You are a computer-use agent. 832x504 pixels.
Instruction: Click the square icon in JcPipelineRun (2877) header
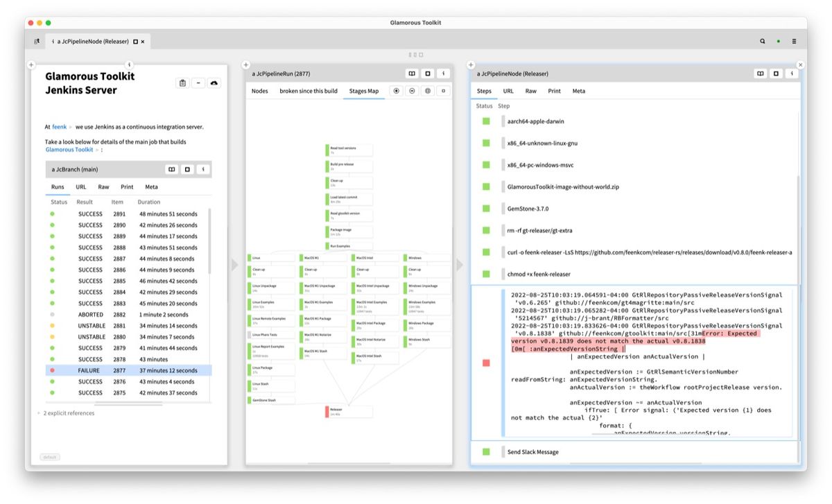pos(428,73)
